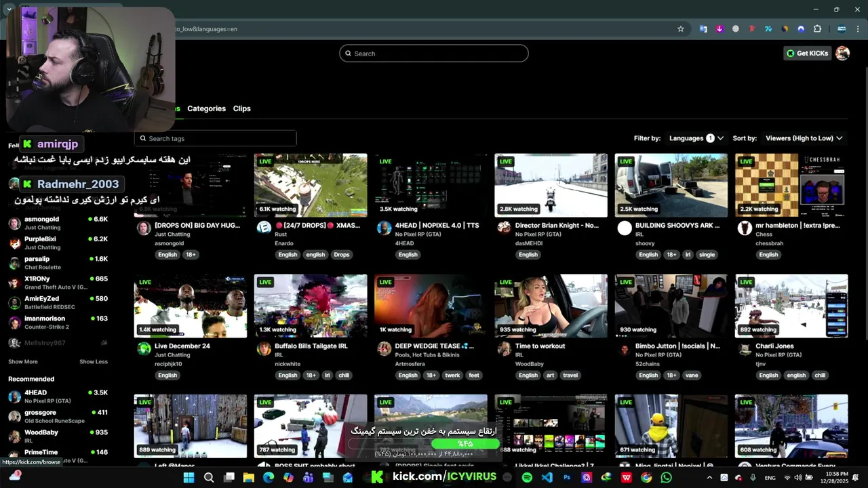Screen dimensions: 868x488
Task: Open the Director Brian Knight stream thumbnail
Action: tap(551, 185)
